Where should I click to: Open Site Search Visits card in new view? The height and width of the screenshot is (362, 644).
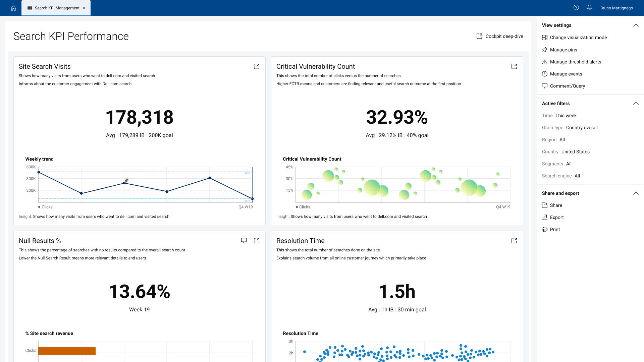pyautogui.click(x=257, y=66)
